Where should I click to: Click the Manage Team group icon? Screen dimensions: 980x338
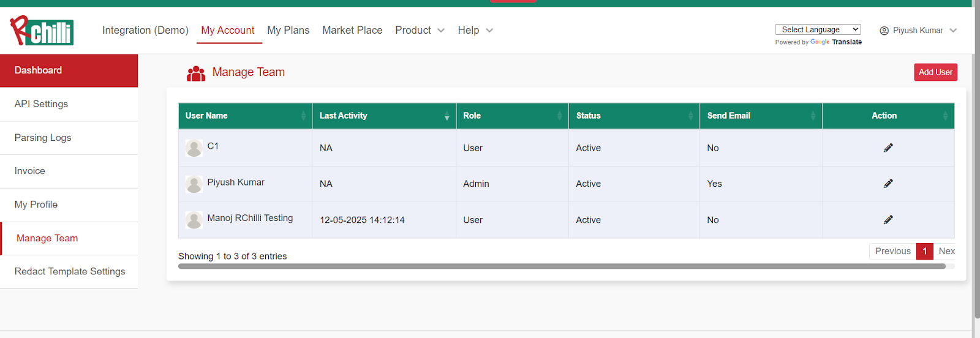196,73
